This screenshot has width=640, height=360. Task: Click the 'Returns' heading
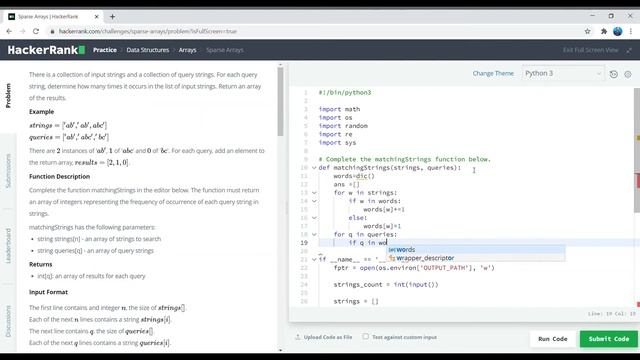(x=40, y=264)
